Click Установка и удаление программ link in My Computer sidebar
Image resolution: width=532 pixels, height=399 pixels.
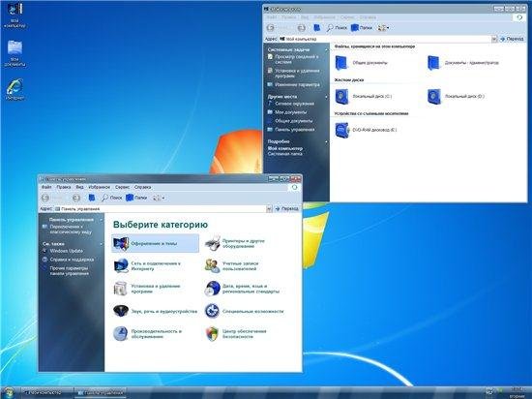[x=297, y=74]
